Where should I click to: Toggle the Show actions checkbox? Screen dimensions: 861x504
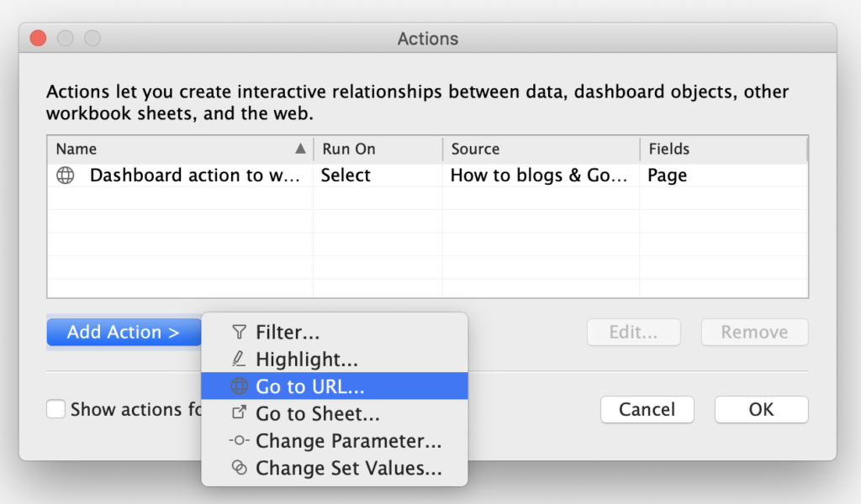click(56, 409)
